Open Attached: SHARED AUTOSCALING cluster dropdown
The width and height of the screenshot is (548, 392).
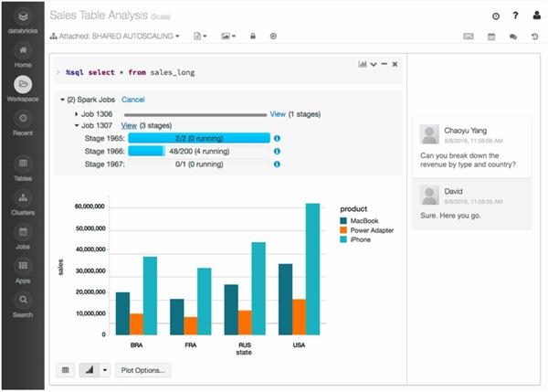[115, 36]
